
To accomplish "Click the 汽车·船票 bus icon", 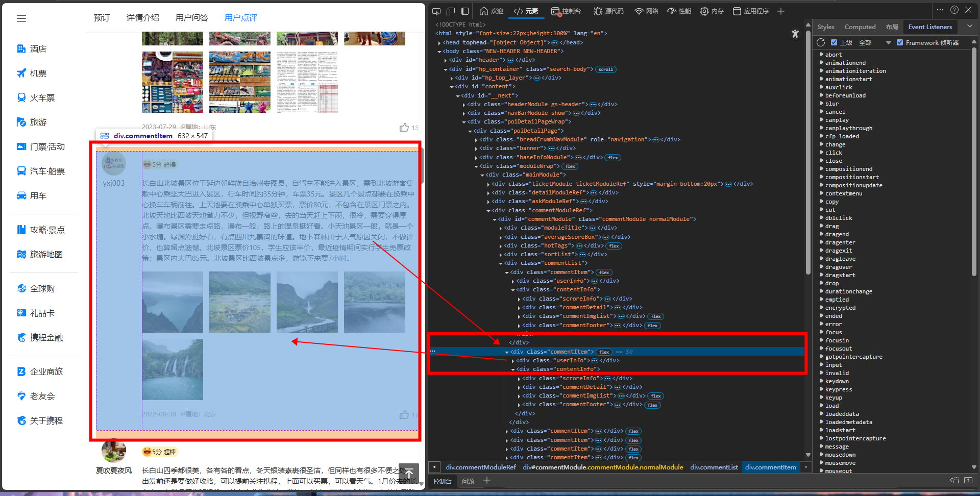I will 21,171.
